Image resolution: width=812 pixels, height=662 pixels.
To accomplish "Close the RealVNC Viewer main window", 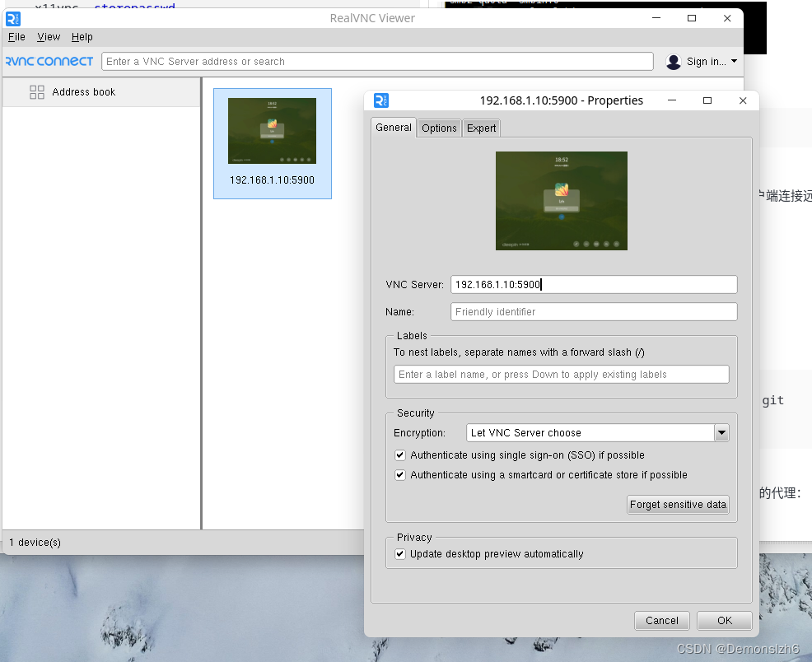I will pos(727,18).
